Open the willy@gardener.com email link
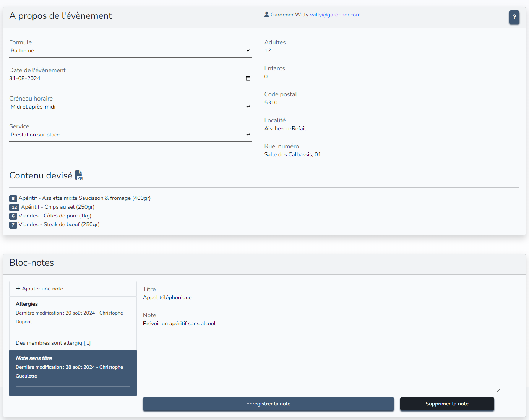Viewport: 529px width, 420px height. [x=335, y=15]
